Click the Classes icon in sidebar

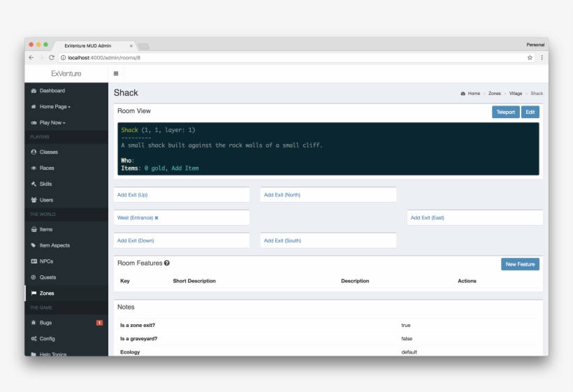pyautogui.click(x=34, y=152)
